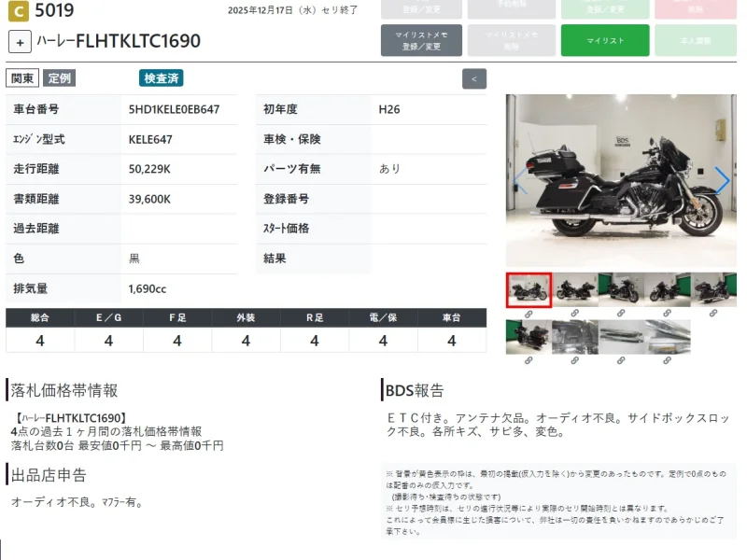Open マイリストメモ 登録/変更 button

[421, 40]
